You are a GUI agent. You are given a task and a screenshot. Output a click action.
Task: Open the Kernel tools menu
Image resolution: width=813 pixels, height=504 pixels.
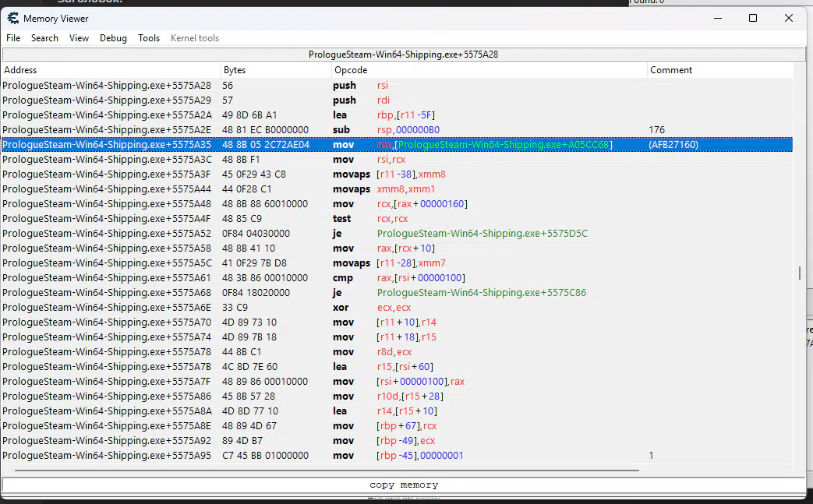[x=195, y=38]
